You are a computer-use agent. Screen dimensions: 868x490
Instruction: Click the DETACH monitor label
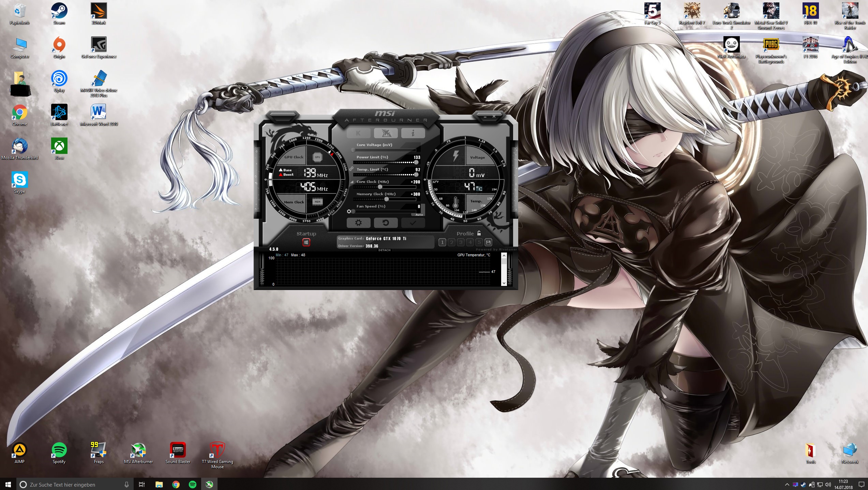click(x=384, y=250)
